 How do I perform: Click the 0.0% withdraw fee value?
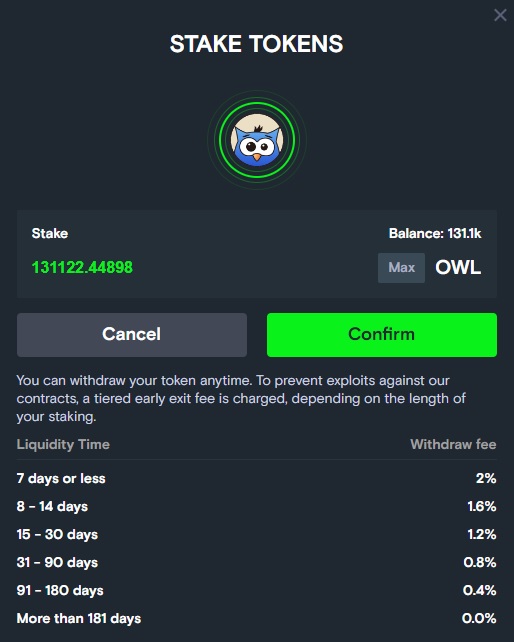(479, 618)
